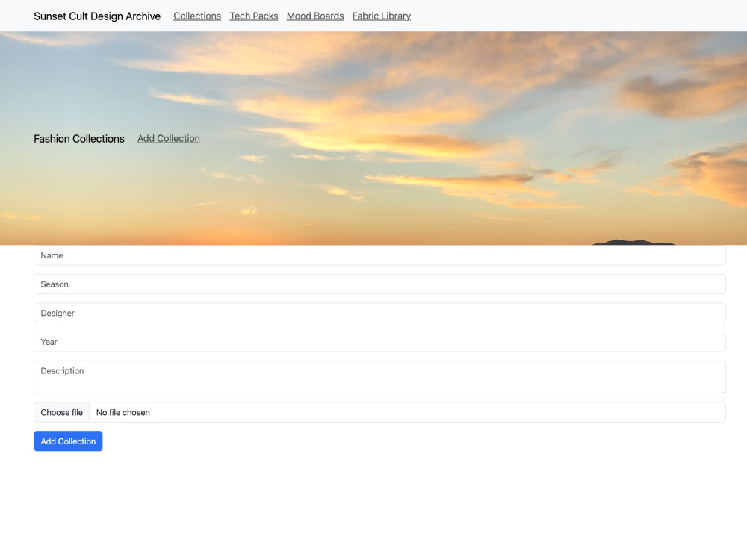747x560 pixels.
Task: Focus the Year input box
Action: (379, 342)
